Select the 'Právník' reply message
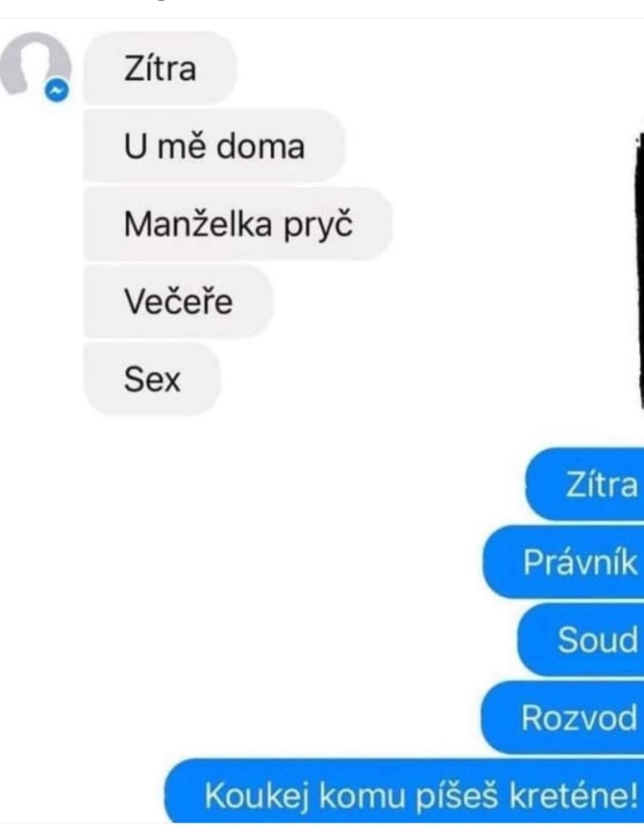This screenshot has height=834, width=644. [564, 561]
